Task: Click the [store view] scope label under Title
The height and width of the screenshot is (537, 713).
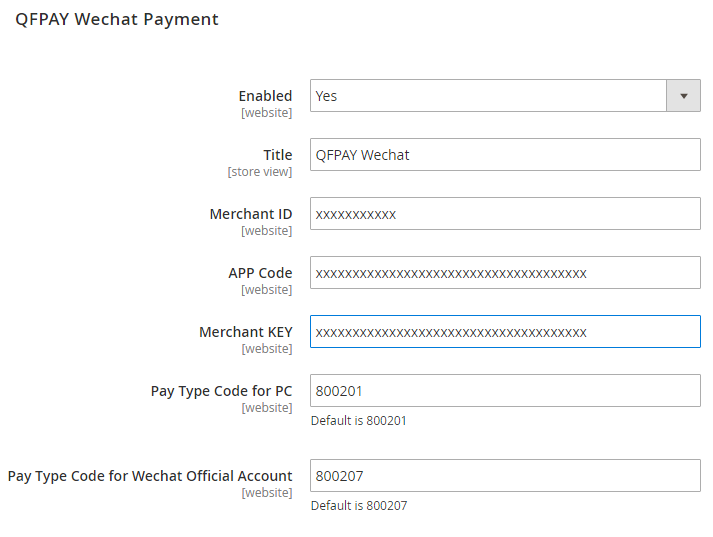Action: (x=260, y=172)
